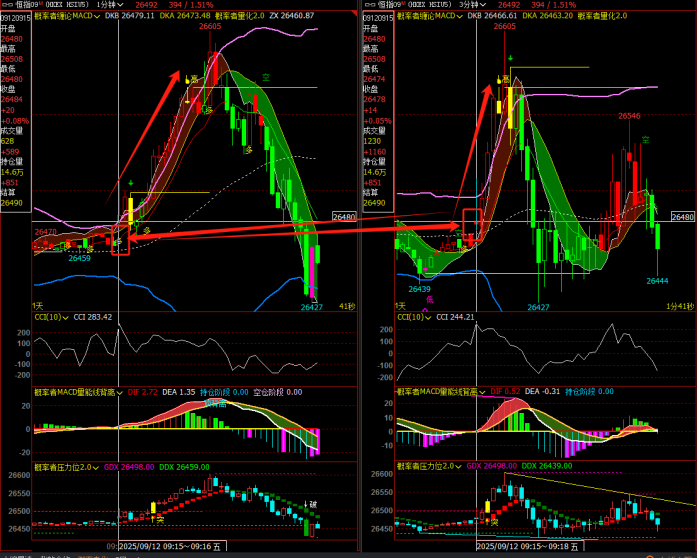Click the 26480 price tag on right axis

[683, 217]
